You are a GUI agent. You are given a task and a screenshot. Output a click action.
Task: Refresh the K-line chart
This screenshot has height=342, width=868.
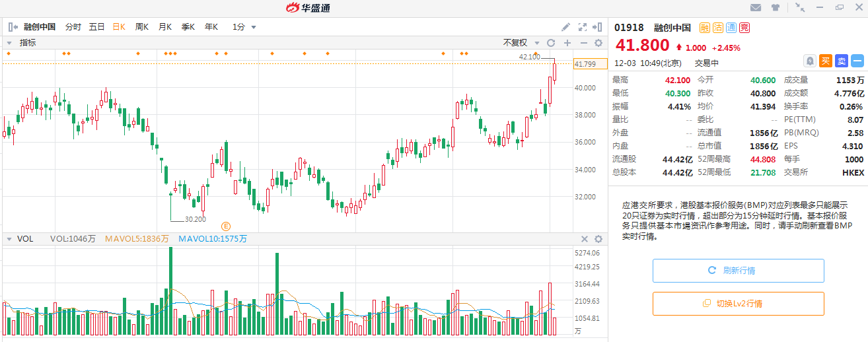551,43
